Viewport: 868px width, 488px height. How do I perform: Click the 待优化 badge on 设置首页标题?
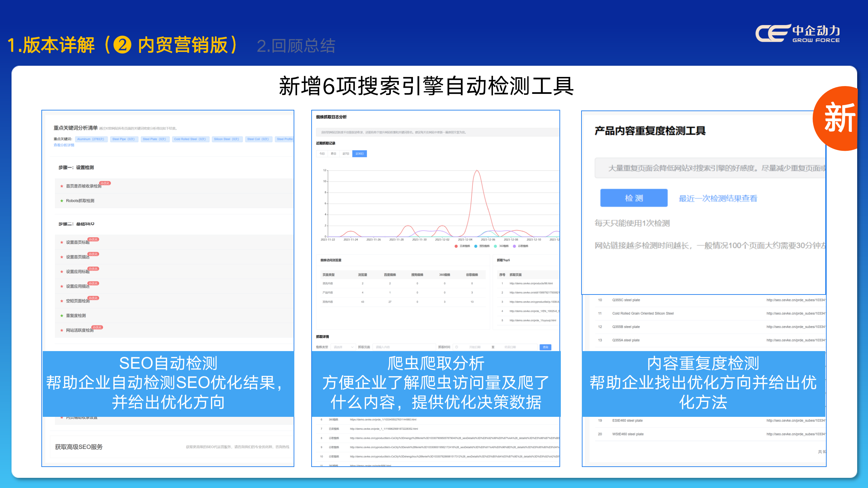click(93, 240)
